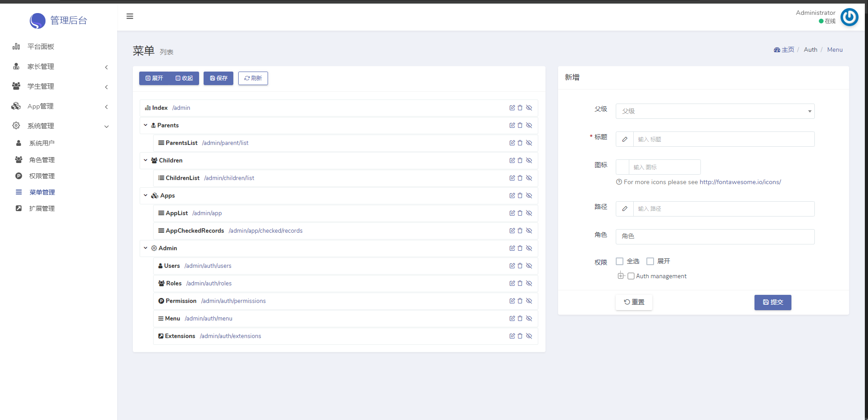
Task: Edit the ChildrenList entry
Action: click(512, 178)
